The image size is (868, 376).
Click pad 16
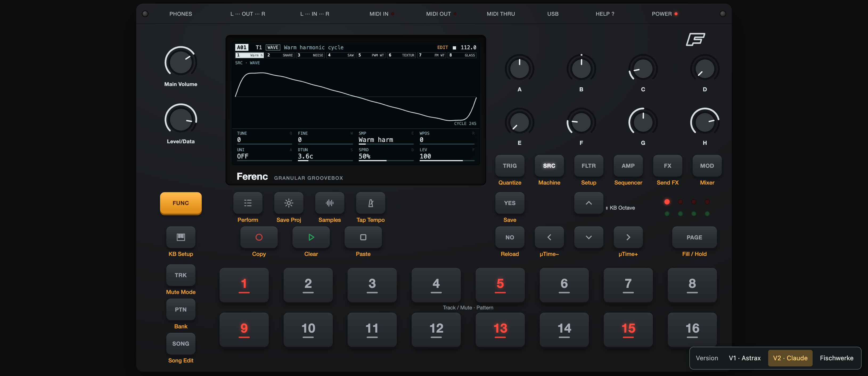692,329
